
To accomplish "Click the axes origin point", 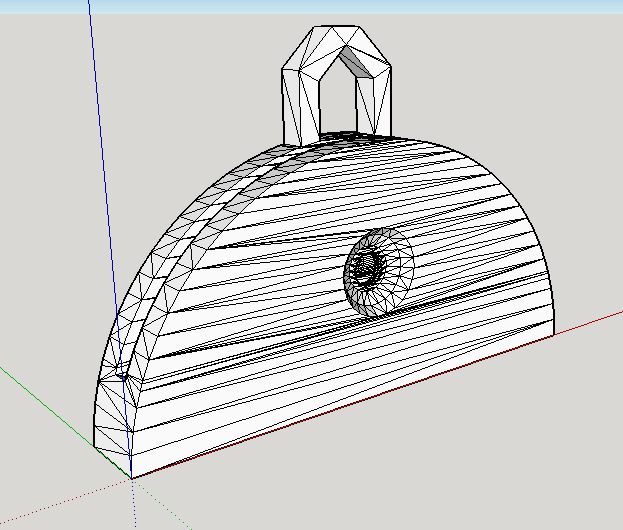I will point(132,479).
